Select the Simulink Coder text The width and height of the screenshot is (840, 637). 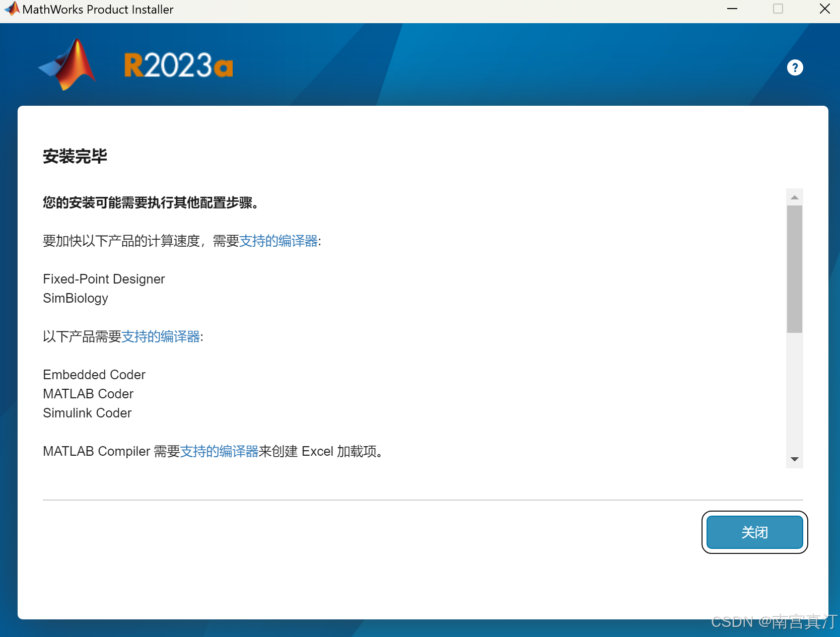[x=87, y=413]
